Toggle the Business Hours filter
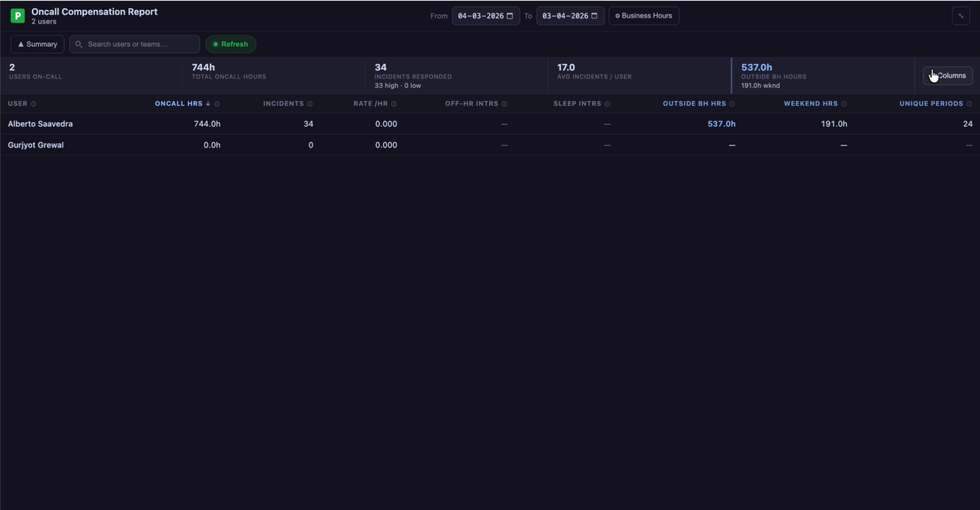Viewport: 980px width, 510px height. click(x=644, y=16)
